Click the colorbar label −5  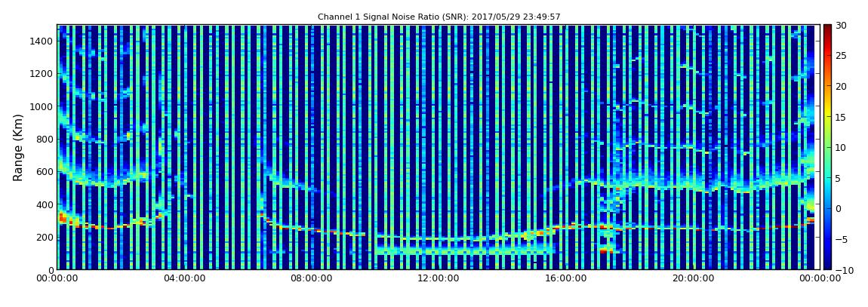(x=841, y=240)
